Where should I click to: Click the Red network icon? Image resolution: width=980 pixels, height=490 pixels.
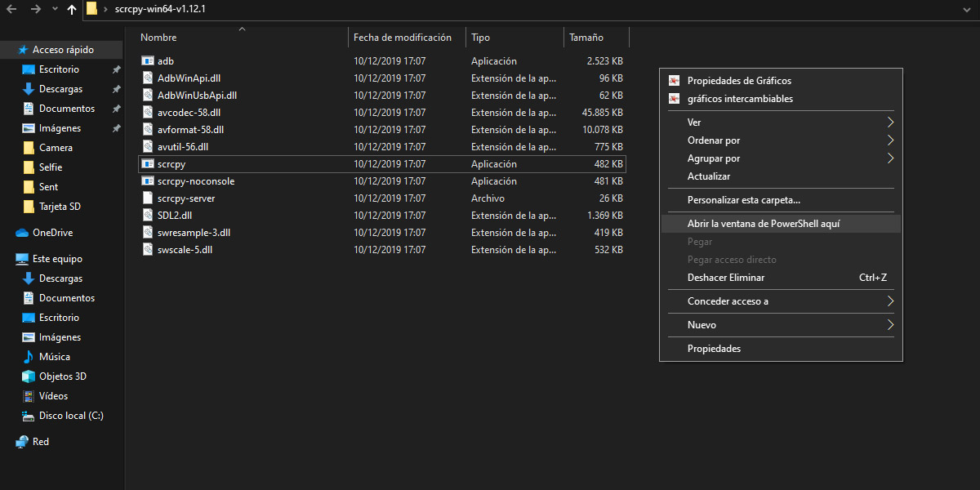(22, 442)
